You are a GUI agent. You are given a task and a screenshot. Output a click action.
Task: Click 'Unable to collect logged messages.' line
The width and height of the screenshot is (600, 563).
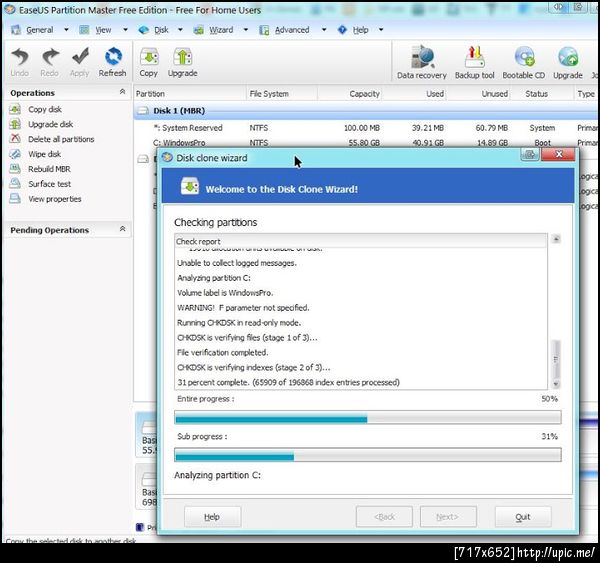(237, 263)
